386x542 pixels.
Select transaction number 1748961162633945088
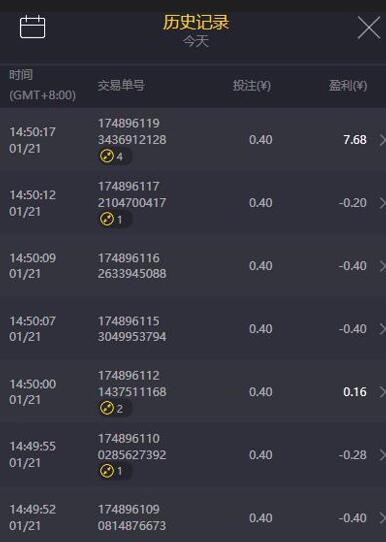[132, 265]
